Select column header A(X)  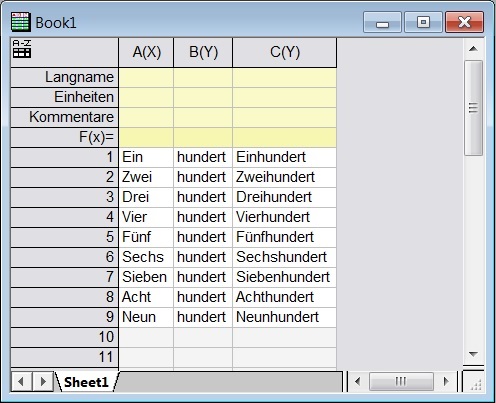(x=146, y=52)
